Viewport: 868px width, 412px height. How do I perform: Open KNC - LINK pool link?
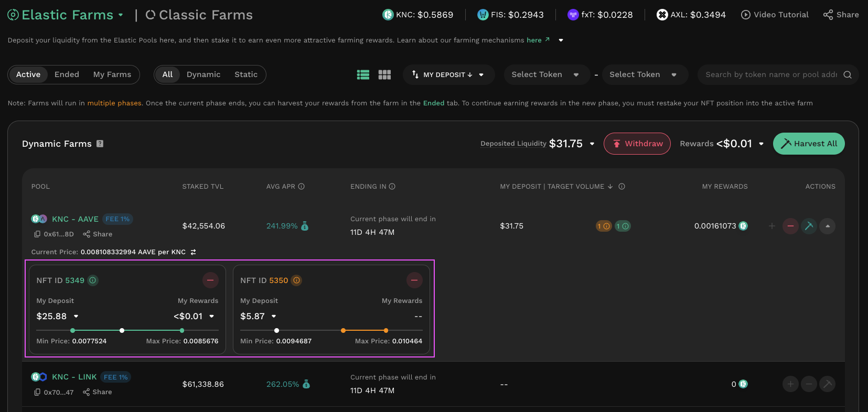coord(74,377)
